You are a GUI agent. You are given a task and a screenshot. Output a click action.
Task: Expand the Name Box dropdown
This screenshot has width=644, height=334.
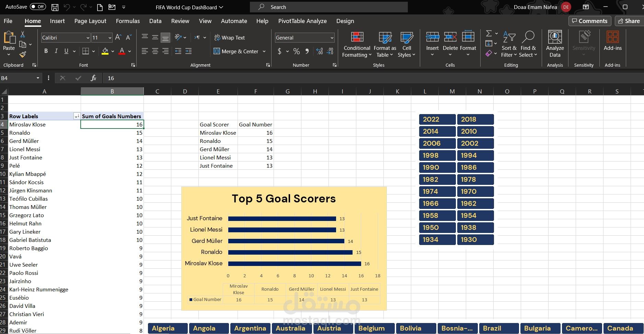(x=38, y=78)
